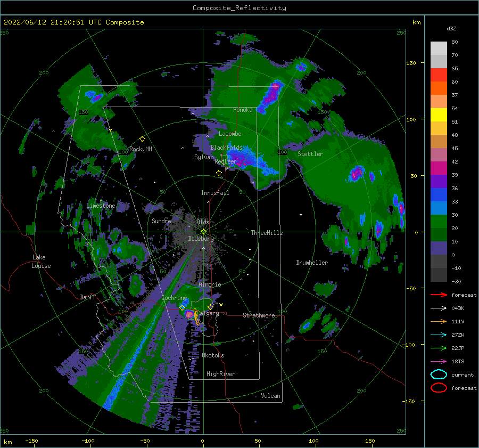Choose the 42 dBZ magenta swatch
479x448 pixels.
coord(439,168)
